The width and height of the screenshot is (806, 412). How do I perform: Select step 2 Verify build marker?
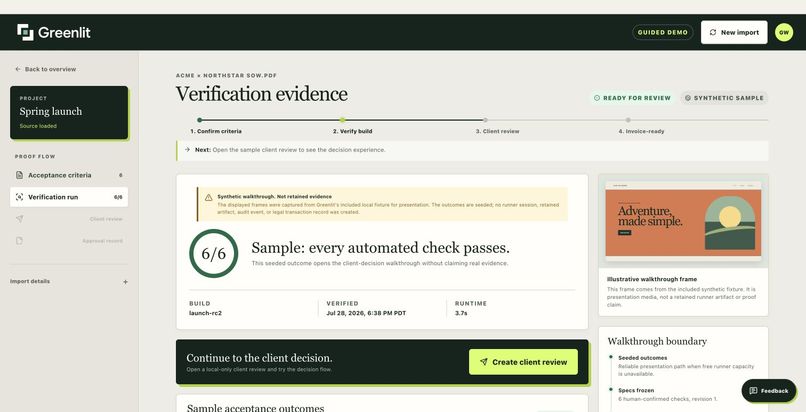(342, 120)
